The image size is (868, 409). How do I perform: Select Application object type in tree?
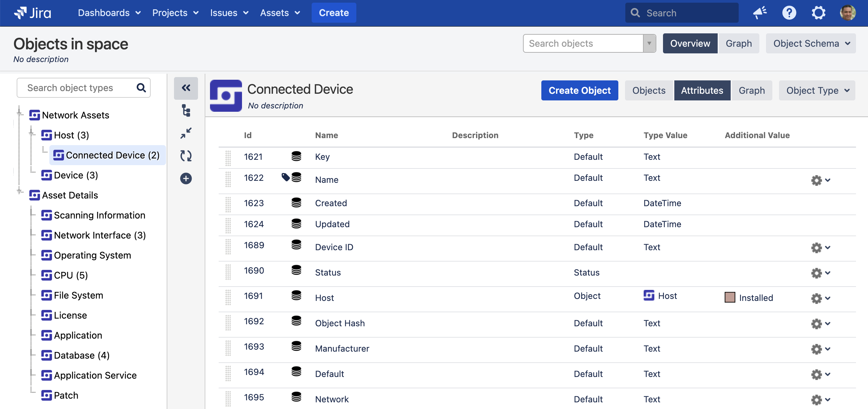71,335
